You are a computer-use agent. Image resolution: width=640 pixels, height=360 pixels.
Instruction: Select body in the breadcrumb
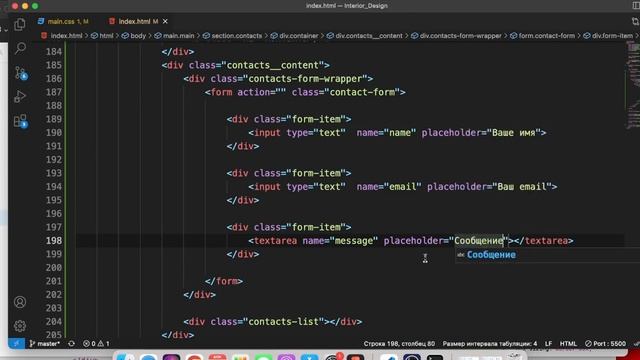click(134, 36)
